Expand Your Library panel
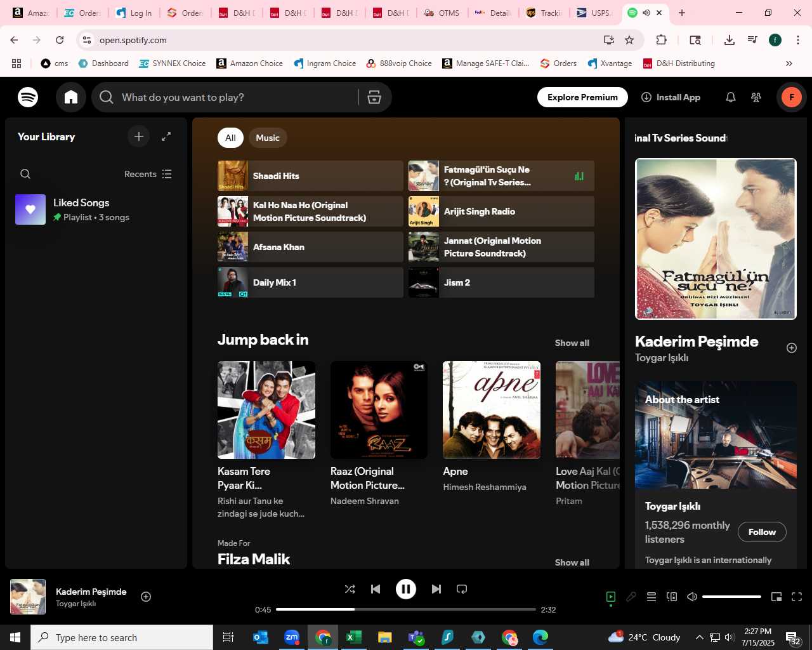This screenshot has width=812, height=650. pyautogui.click(x=166, y=136)
